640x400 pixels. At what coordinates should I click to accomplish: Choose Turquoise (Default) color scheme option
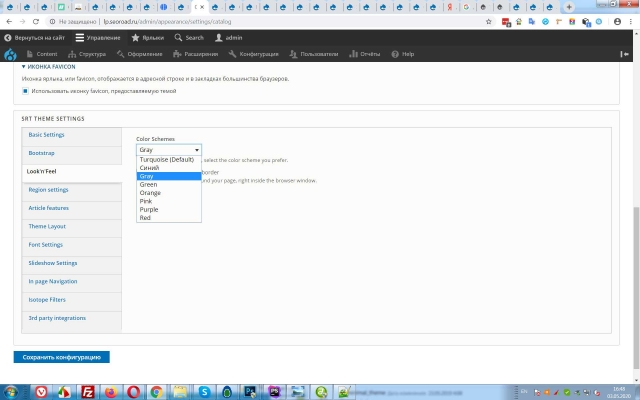(x=167, y=159)
